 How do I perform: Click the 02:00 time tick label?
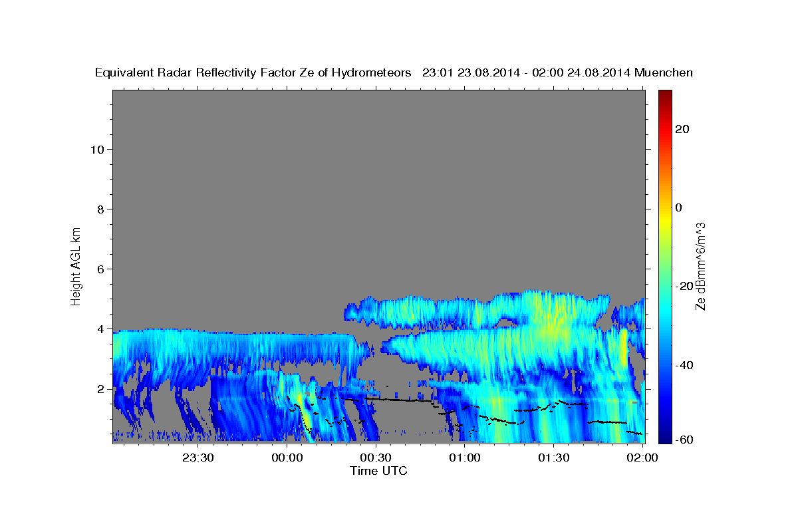coord(642,458)
